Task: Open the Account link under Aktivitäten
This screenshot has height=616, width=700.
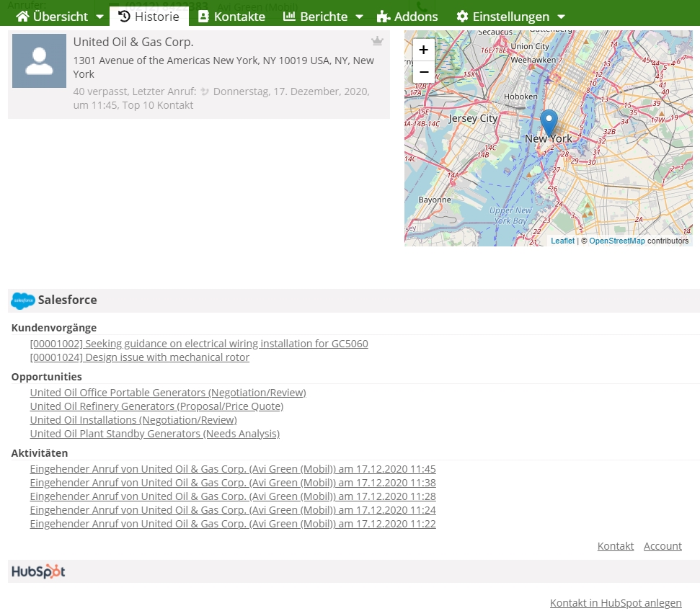Action: [x=662, y=545]
